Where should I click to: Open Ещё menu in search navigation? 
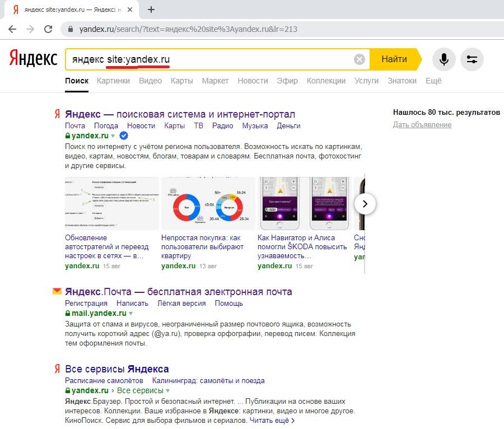433,81
